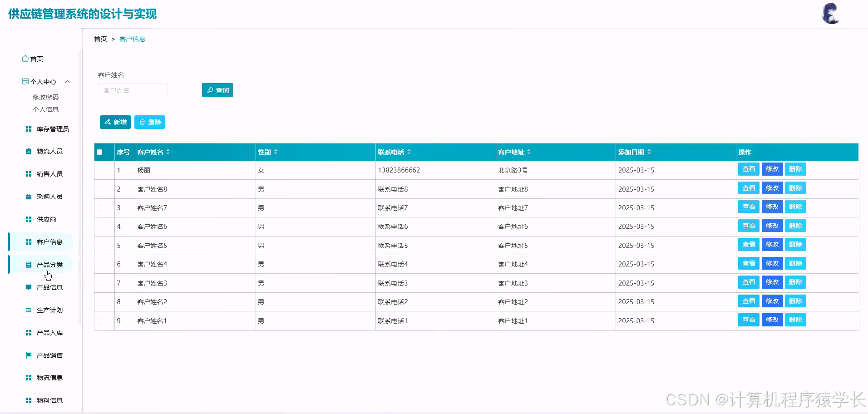Screen dimensions: 868x414
Task: Open the 产品入库 menu label
Action: 49,333
